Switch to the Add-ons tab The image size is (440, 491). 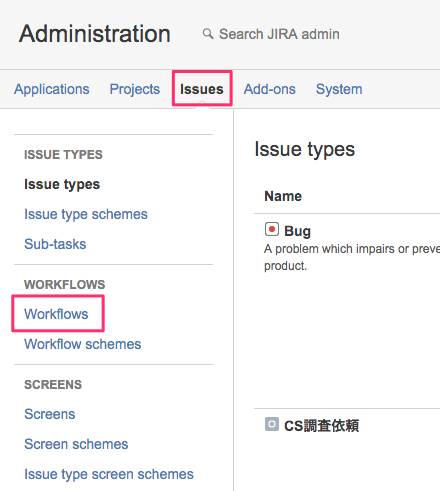coord(269,89)
